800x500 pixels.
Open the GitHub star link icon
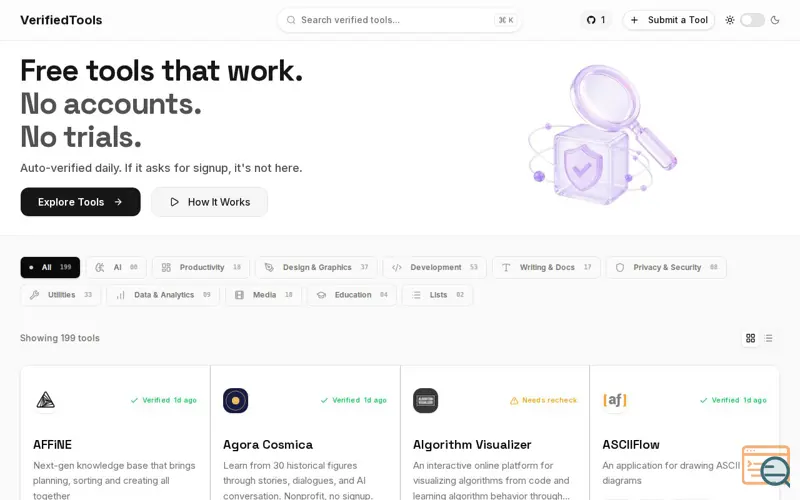tap(591, 20)
